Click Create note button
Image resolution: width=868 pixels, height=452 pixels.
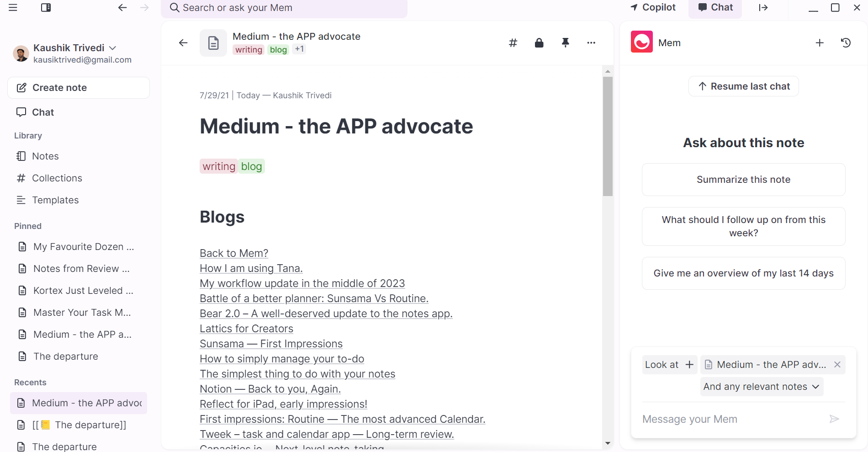[79, 88]
